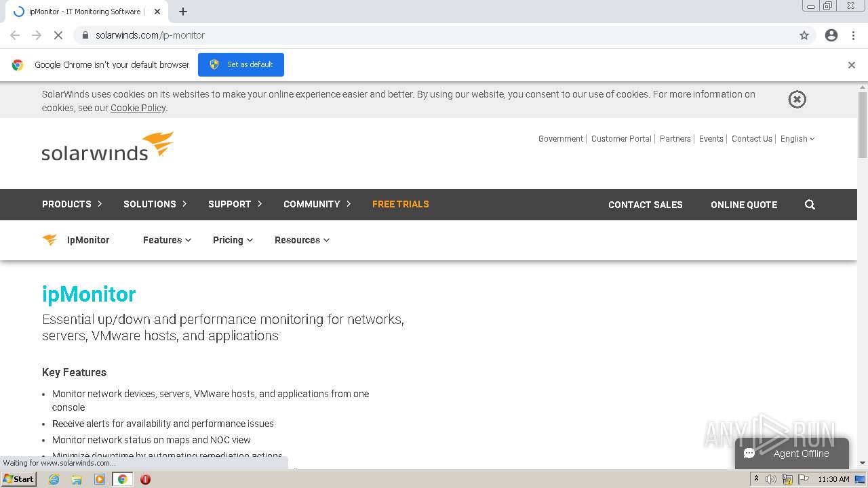The width and height of the screenshot is (868, 488).
Task: Close the default browser notification bar
Action: coord(851,65)
